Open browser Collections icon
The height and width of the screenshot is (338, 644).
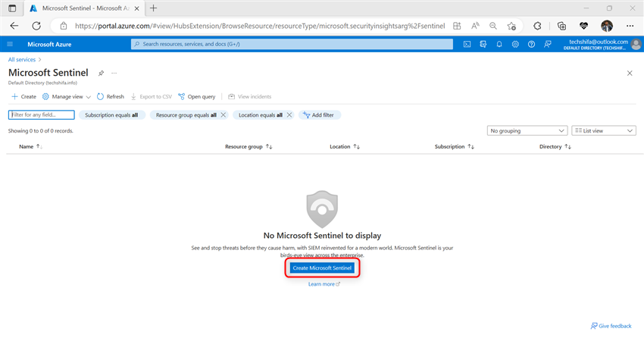tap(561, 26)
